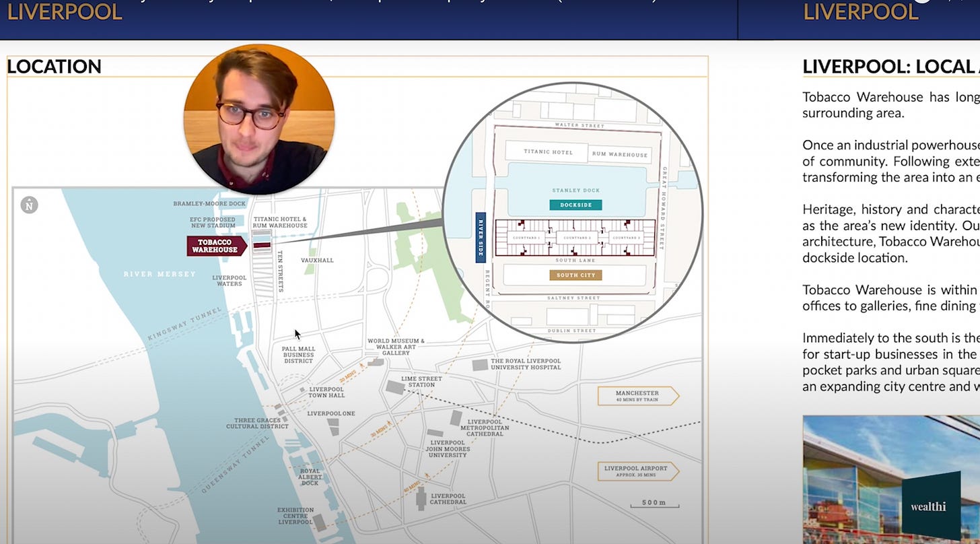This screenshot has width=980, height=544.
Task: Click the paragraph starting 'Heritage, history and'
Action: [x=890, y=233]
